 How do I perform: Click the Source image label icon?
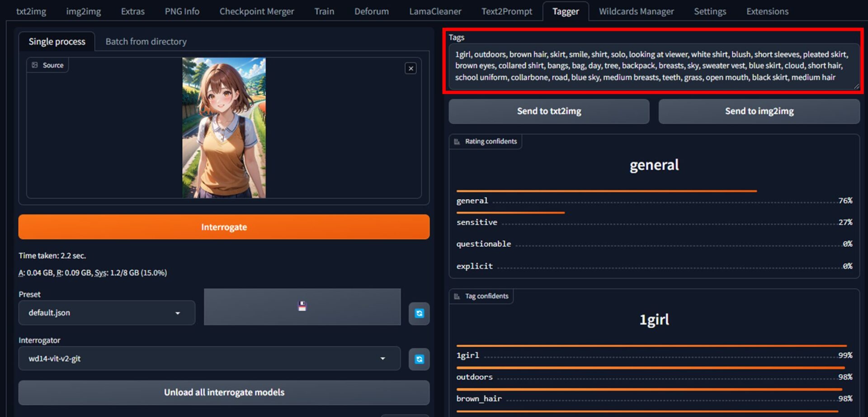35,65
